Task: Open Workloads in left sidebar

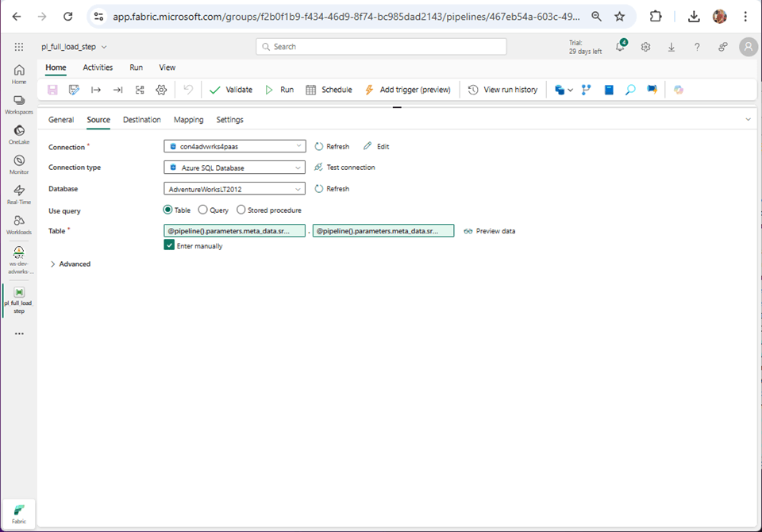Action: click(x=19, y=226)
